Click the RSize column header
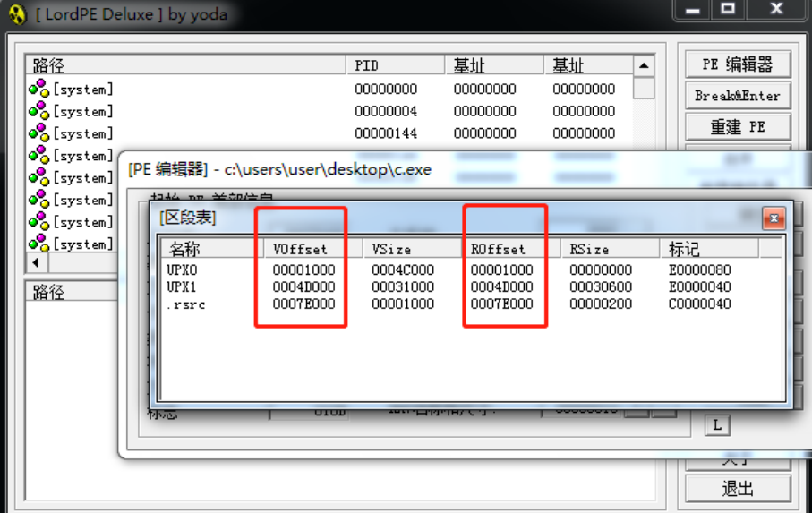This screenshot has height=513, width=812. point(610,249)
